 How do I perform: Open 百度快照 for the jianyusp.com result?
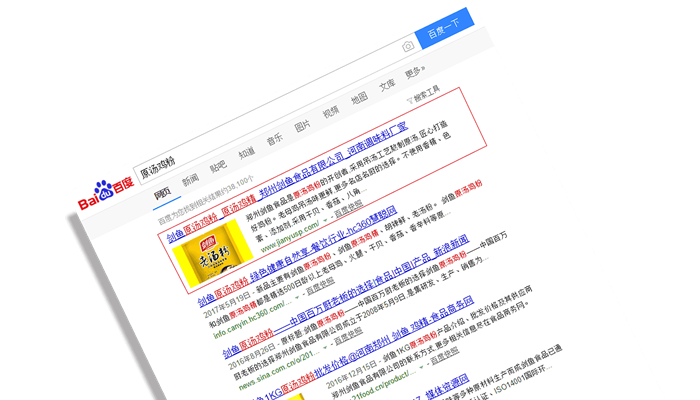[x=348, y=209]
